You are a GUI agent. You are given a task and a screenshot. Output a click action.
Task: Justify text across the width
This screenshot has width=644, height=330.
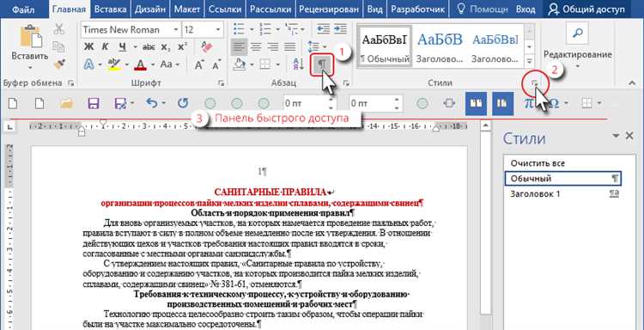coord(289,46)
